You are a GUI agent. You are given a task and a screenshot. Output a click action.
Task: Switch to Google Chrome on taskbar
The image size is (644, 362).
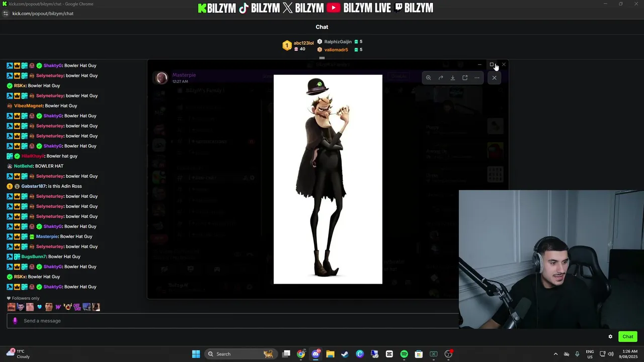click(301, 354)
